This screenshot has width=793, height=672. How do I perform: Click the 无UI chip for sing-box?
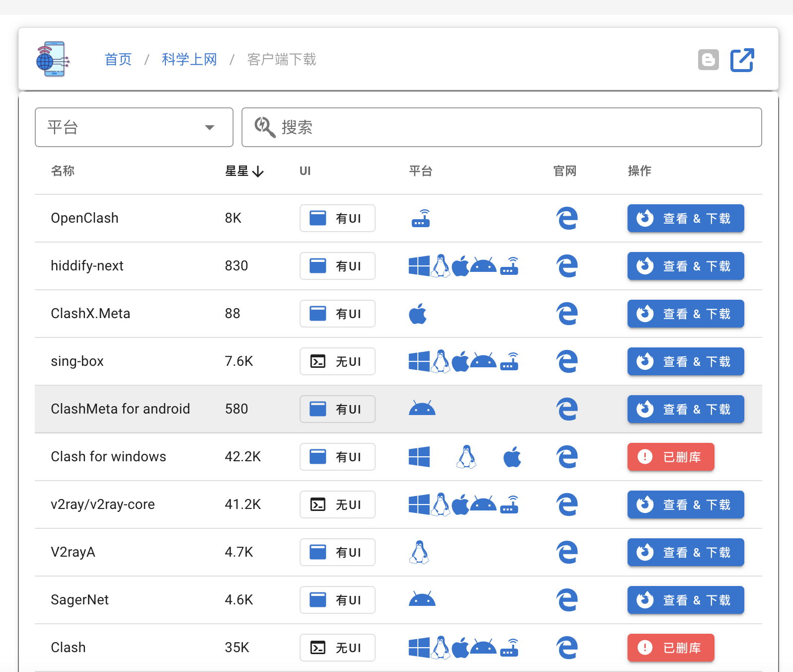(337, 361)
